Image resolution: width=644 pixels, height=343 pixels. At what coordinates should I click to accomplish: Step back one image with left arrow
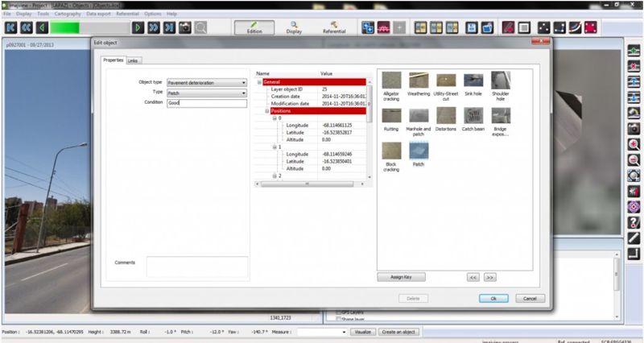click(42, 28)
